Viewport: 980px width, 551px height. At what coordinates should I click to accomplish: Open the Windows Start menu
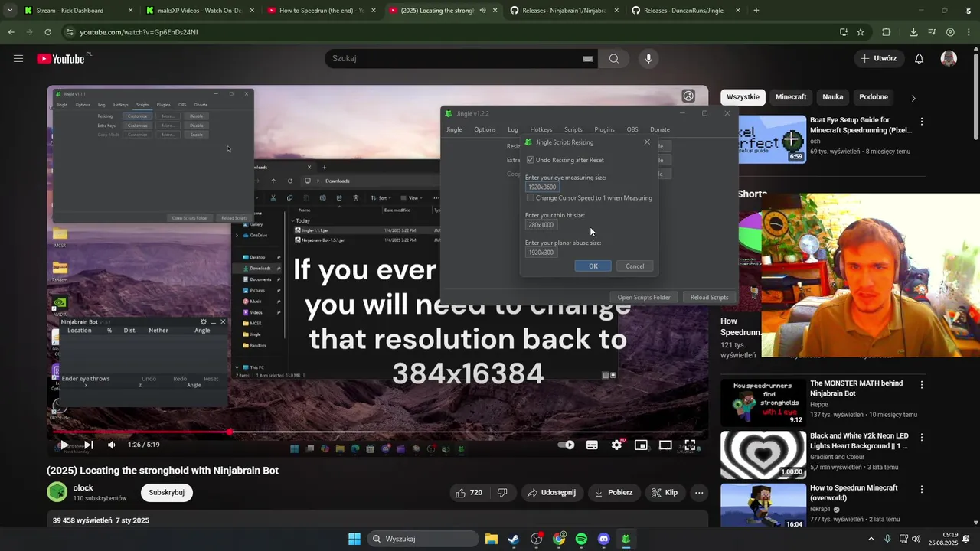coord(354,539)
